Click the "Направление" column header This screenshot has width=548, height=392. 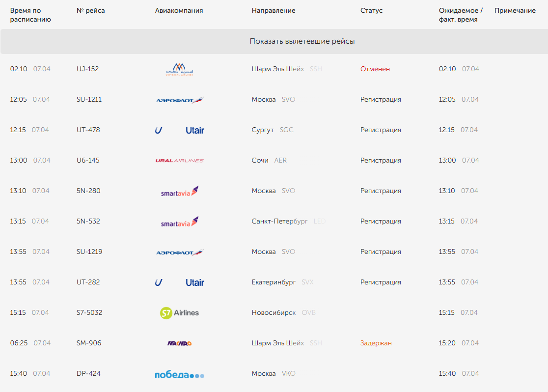coord(274,11)
